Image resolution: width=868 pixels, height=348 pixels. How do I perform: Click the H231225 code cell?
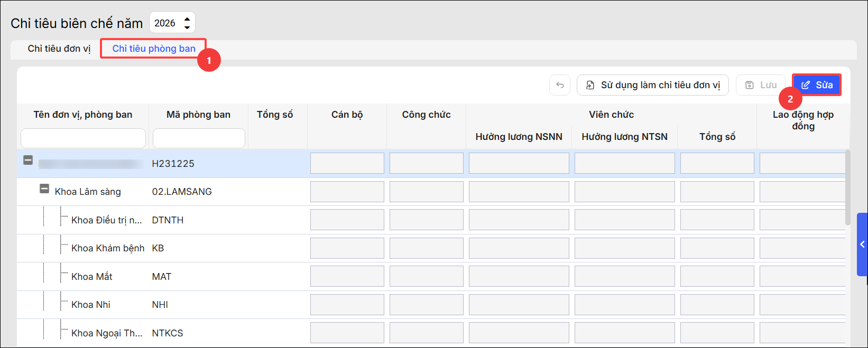(173, 164)
